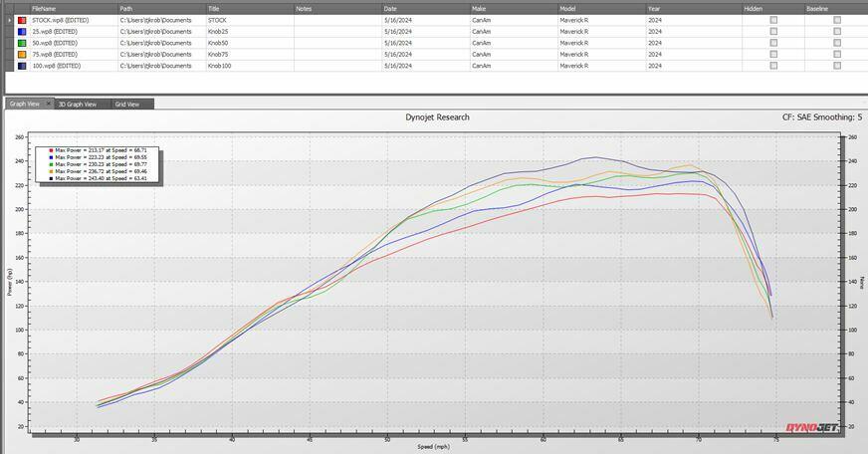The image size is (868, 454).
Task: Click the green color swatch for 50.wp8
Action: point(22,43)
